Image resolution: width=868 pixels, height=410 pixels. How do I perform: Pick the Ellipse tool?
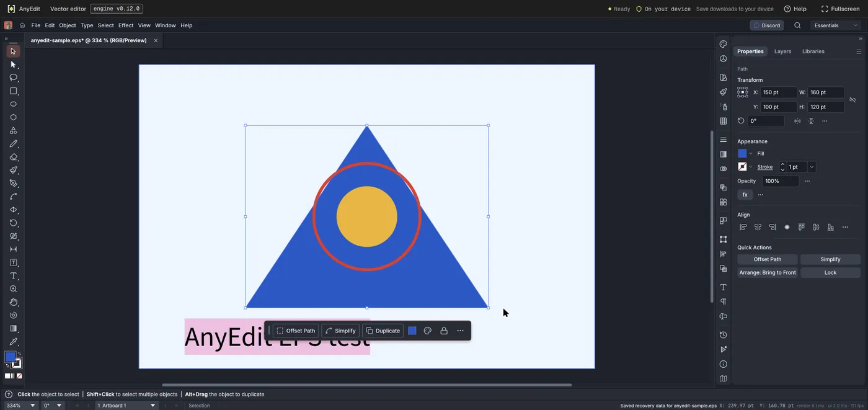pyautogui.click(x=13, y=104)
